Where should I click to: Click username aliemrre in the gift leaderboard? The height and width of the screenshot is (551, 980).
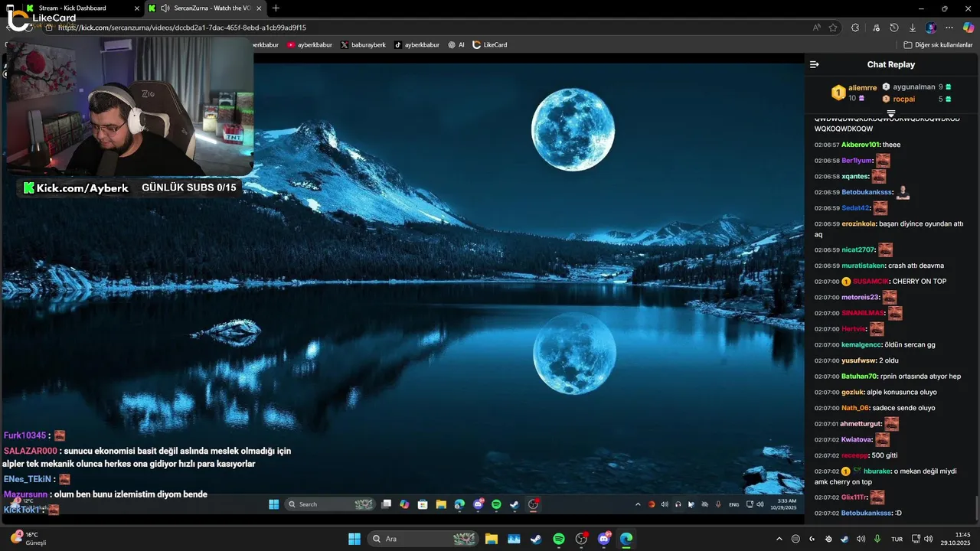[x=862, y=88]
